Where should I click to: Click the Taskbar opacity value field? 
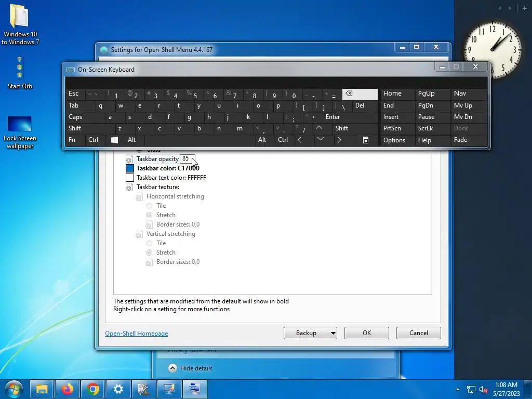coord(187,159)
